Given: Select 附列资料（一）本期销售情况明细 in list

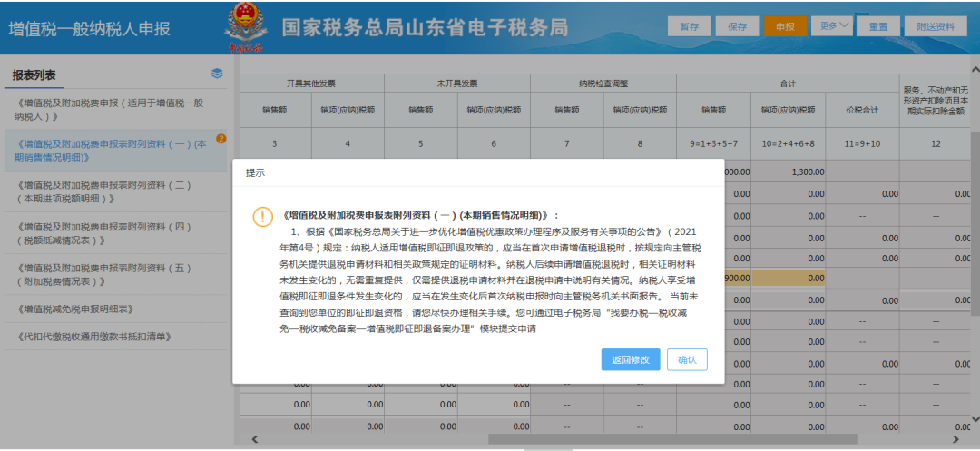Looking at the screenshot, I should [114, 151].
